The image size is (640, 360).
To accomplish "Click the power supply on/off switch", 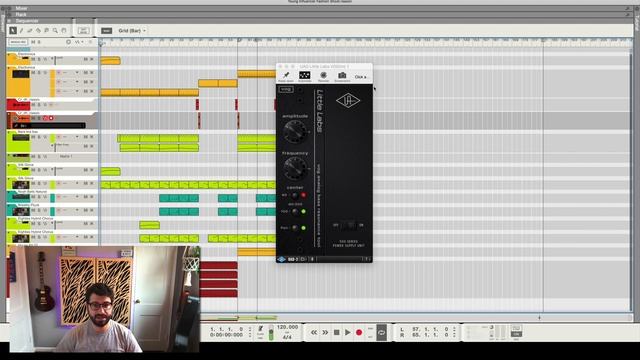I will point(349,225).
